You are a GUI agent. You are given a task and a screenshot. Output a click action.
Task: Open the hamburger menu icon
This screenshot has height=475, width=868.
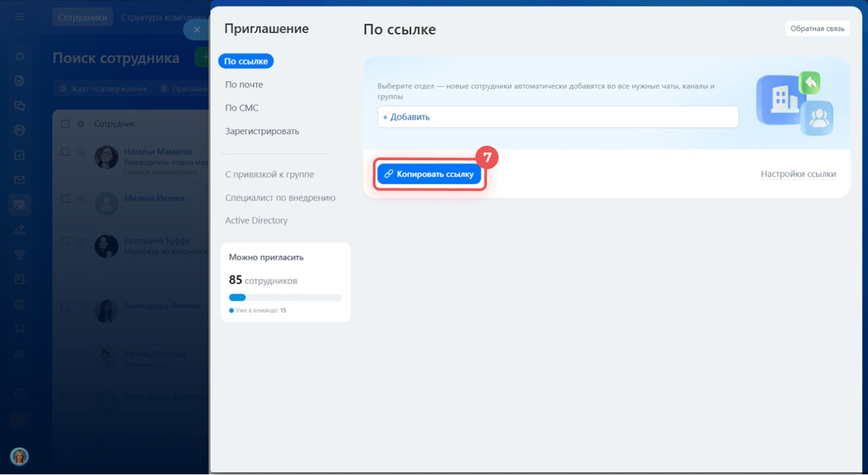[x=19, y=17]
